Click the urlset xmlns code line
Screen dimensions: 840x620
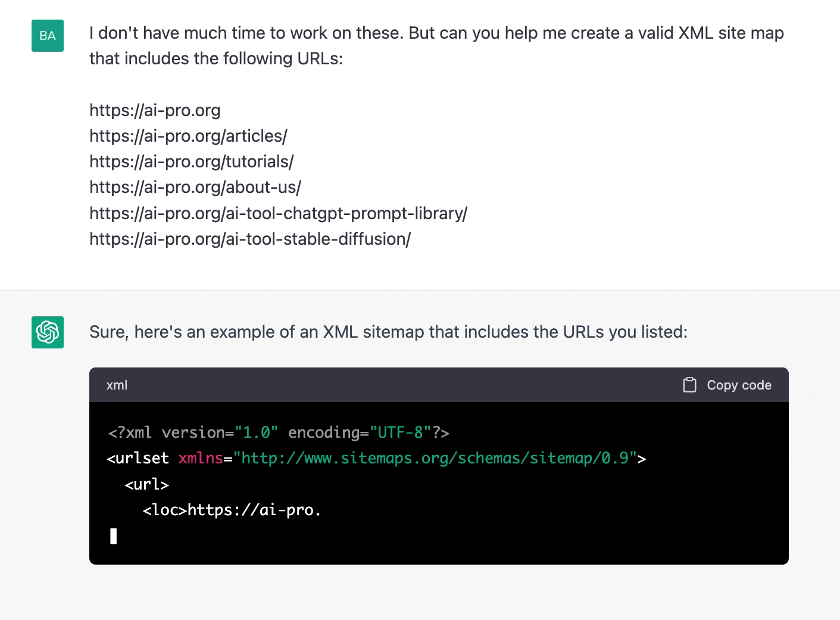(x=377, y=458)
